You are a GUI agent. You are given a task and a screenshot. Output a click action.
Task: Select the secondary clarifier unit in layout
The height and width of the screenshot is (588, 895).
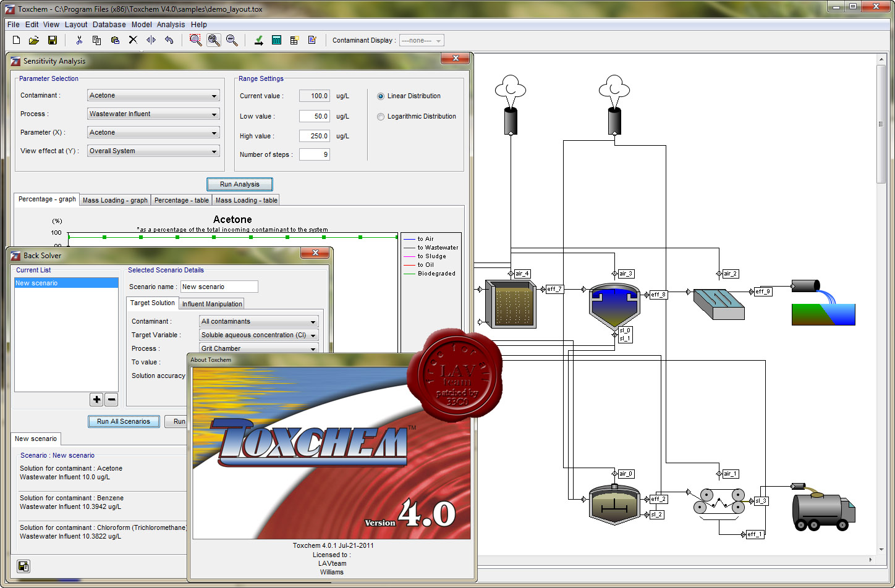(615, 306)
